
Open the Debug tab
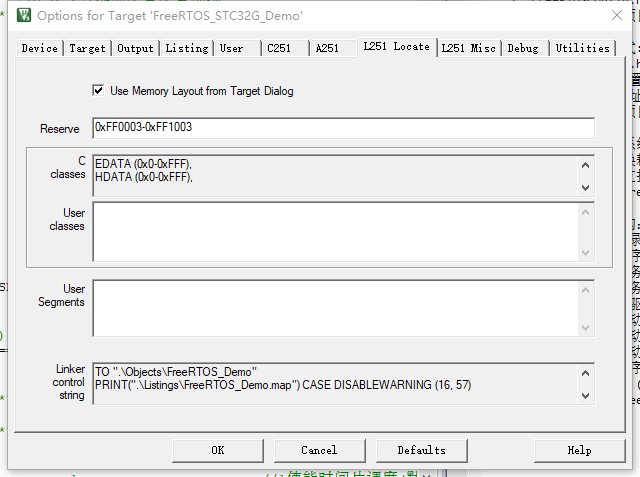click(526, 48)
